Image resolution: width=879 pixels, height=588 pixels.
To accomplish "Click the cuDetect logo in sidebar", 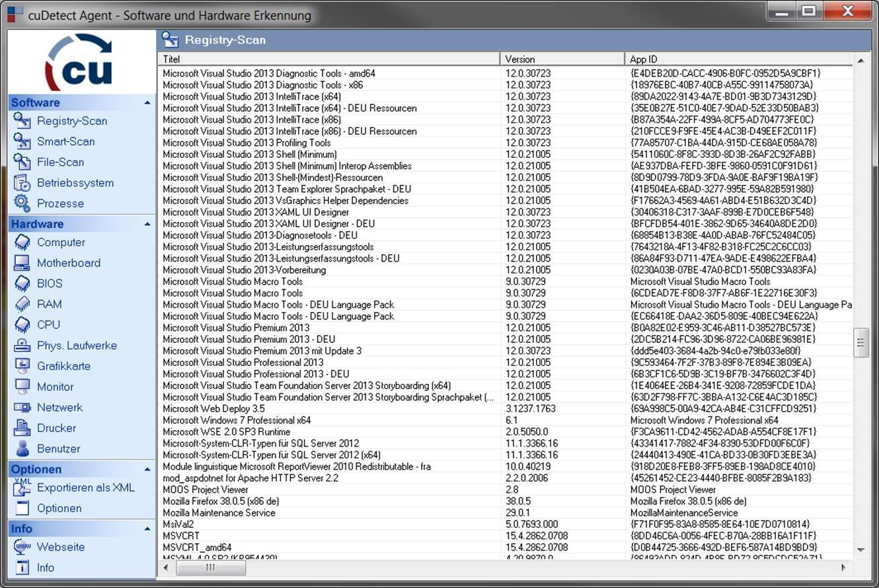I will pyautogui.click(x=79, y=61).
